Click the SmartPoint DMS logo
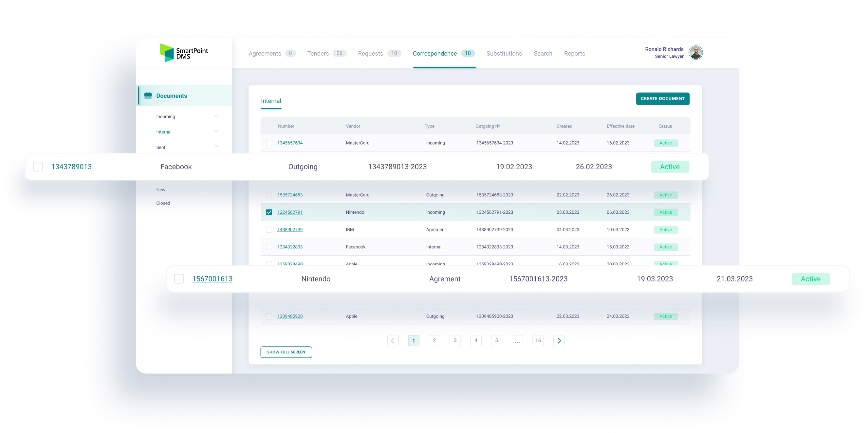Image resolution: width=868 pixels, height=433 pixels. tap(184, 52)
